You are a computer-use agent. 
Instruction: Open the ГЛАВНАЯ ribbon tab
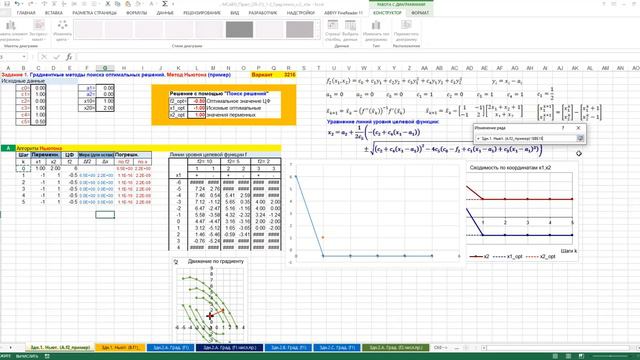click(x=26, y=13)
